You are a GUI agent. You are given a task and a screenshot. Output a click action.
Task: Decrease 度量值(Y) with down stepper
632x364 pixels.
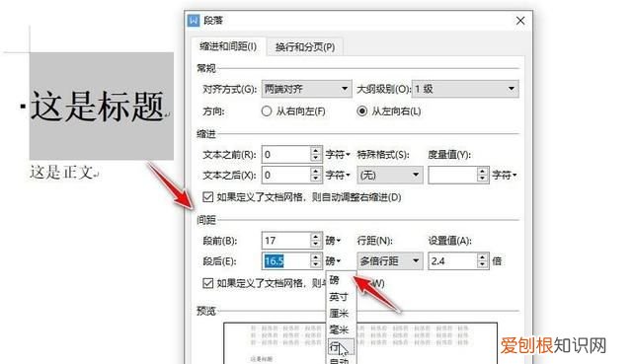pyautogui.click(x=483, y=180)
